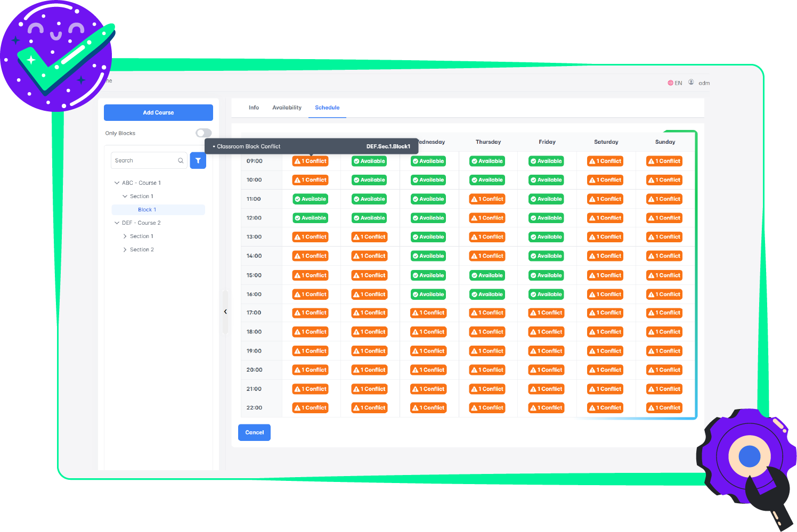The height and width of the screenshot is (532, 797).
Task: Open the admin user profile icon
Action: click(691, 83)
